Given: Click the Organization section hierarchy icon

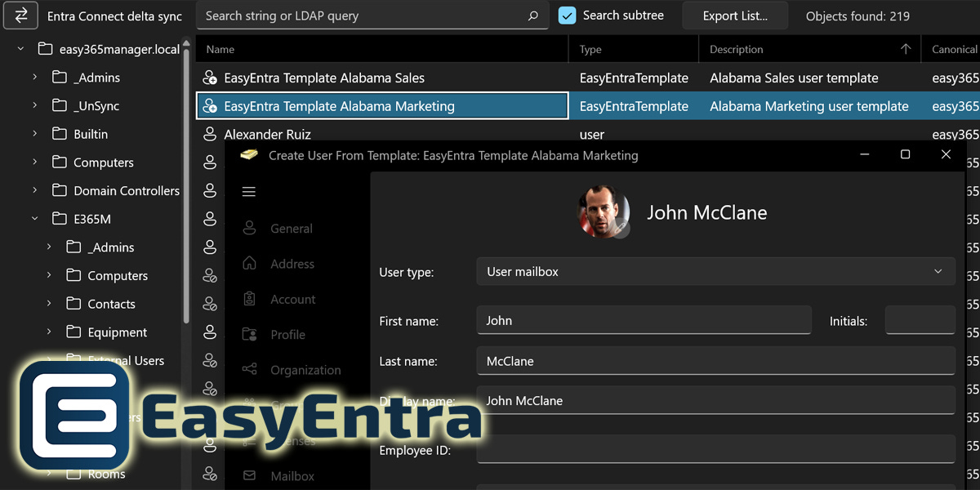Looking at the screenshot, I should click(250, 370).
